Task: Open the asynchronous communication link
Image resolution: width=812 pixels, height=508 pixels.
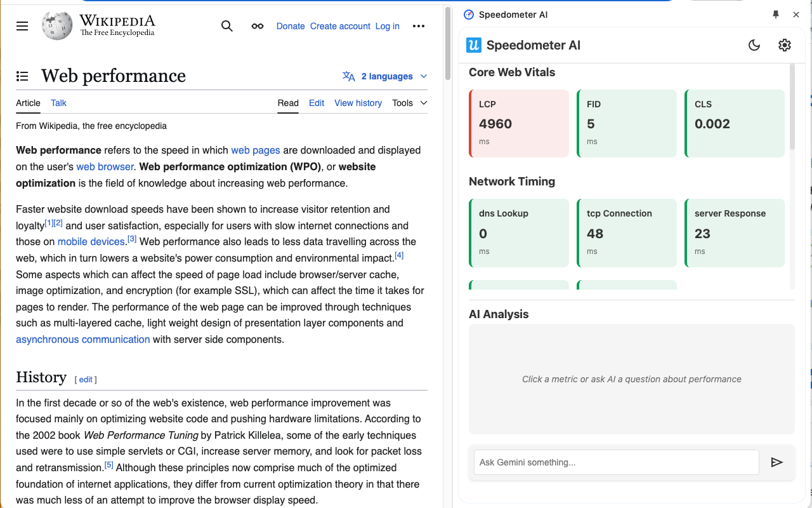Action: 83,340
